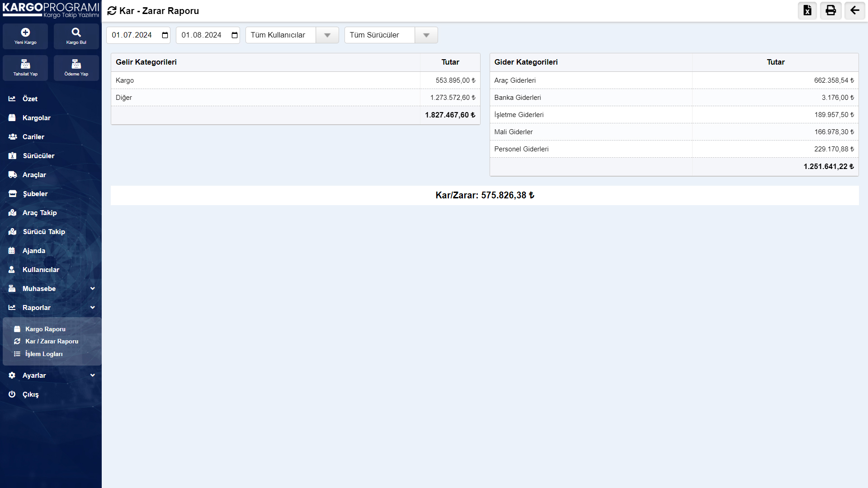The width and height of the screenshot is (868, 488).
Task: Open calendar picker for 01.08.2024 date
Action: click(235, 35)
